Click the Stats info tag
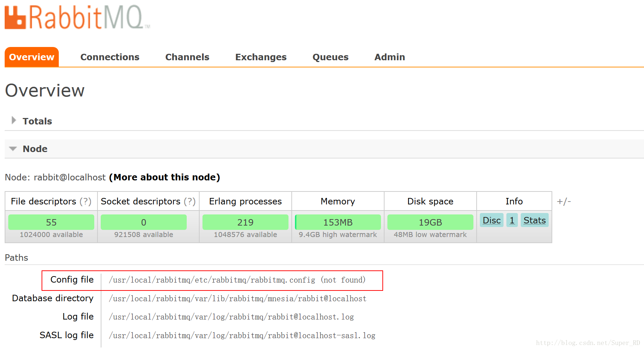 coord(535,220)
